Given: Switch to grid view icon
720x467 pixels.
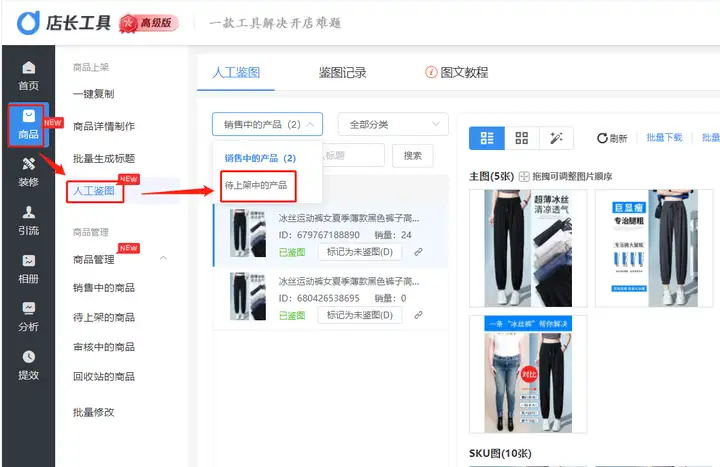Looking at the screenshot, I should pos(522,138).
